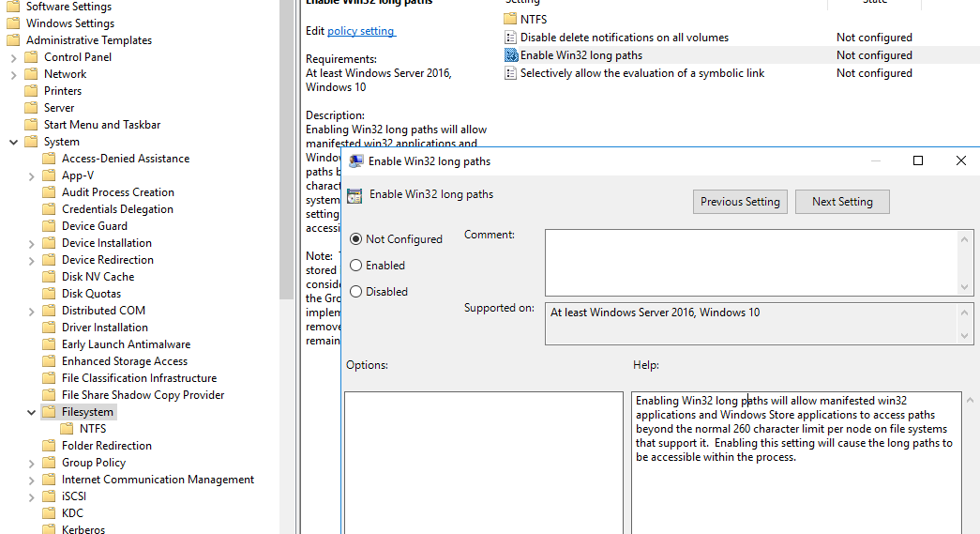Click the Next Setting button

842,202
